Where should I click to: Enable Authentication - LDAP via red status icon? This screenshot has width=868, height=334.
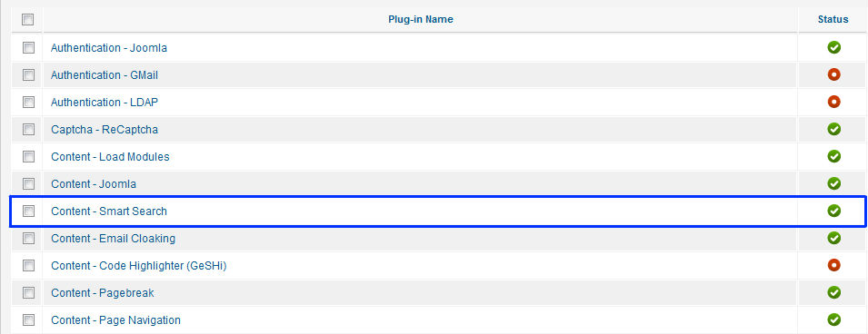coord(833,102)
